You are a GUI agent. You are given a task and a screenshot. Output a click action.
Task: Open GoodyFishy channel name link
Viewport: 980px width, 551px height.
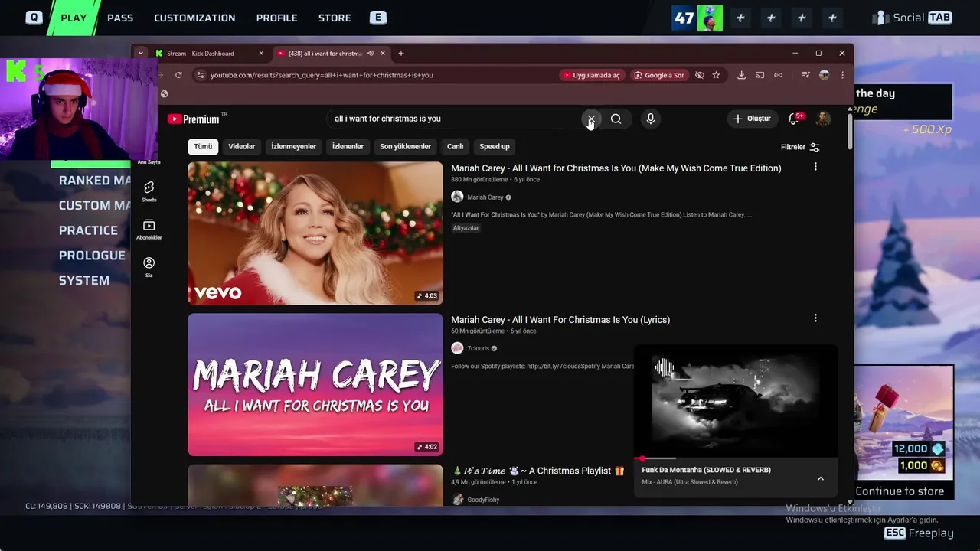tap(483, 500)
